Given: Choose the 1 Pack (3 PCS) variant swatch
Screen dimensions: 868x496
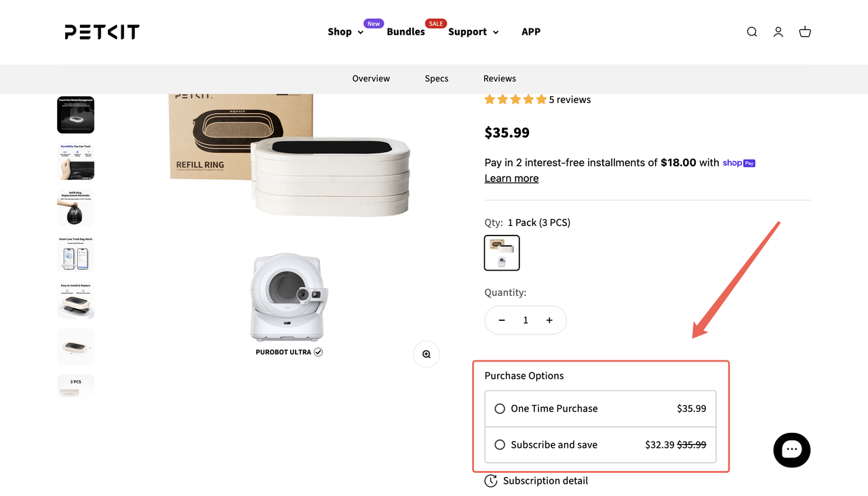Looking at the screenshot, I should tap(502, 253).
